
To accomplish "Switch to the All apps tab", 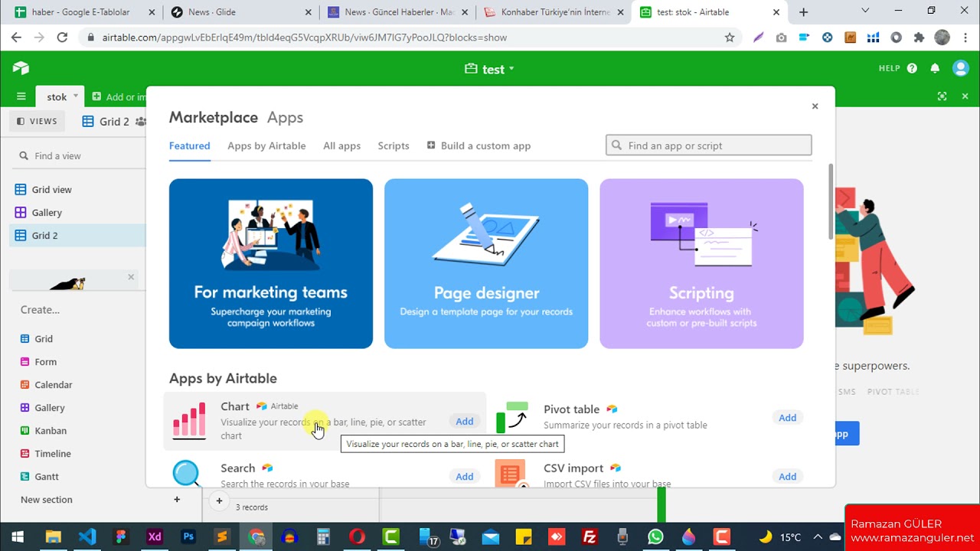I will [341, 145].
